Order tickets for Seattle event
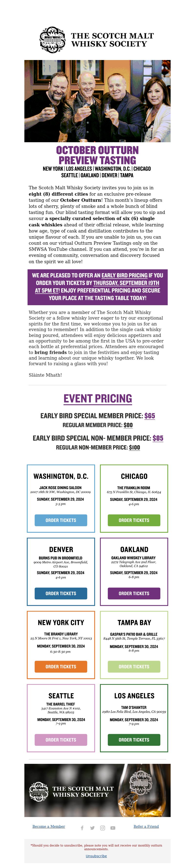Viewport: 195px width, 868px height. pyautogui.click(x=61, y=740)
